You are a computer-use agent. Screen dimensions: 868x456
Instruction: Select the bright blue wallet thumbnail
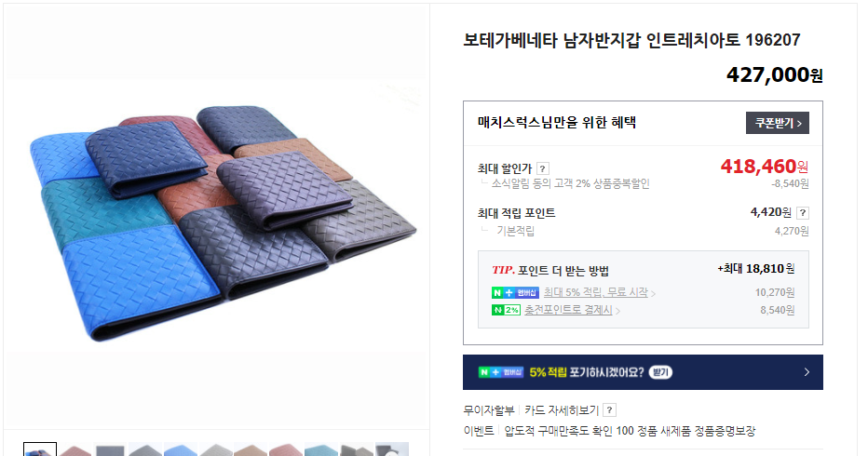(181, 449)
